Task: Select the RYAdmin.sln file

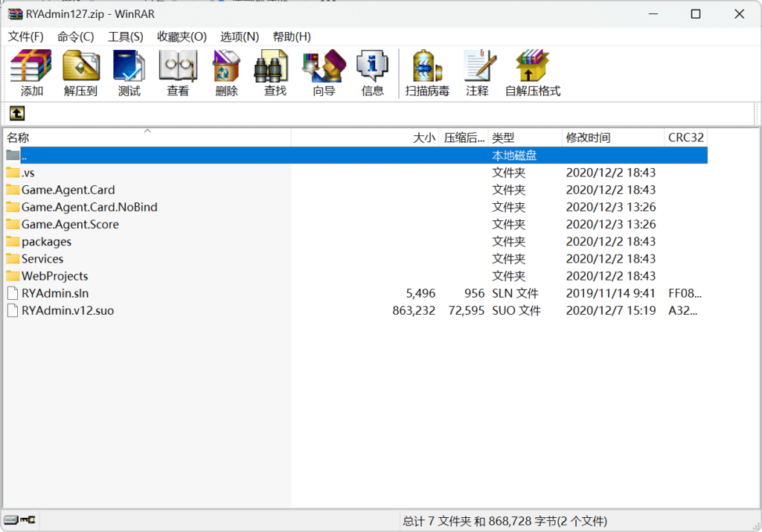Action: [x=55, y=293]
